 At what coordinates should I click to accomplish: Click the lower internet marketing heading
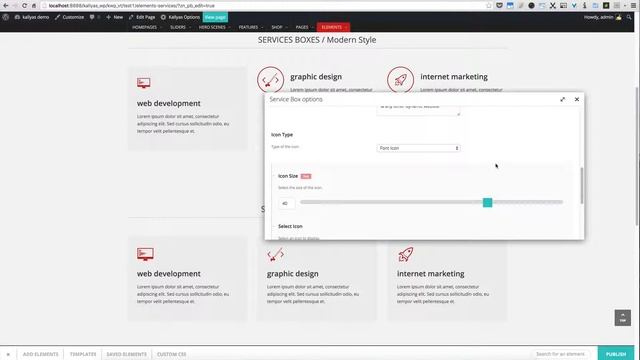coord(431,273)
